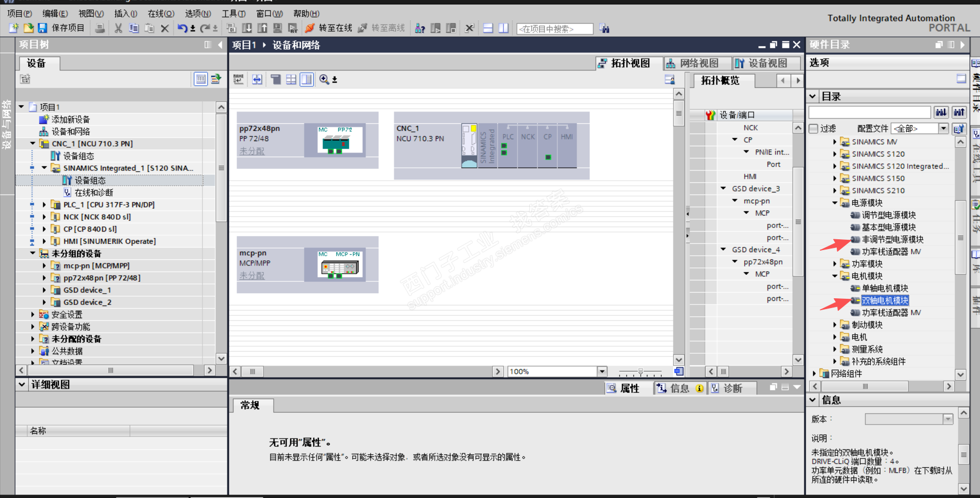Image resolution: width=980 pixels, height=498 pixels.
Task: Click the catalog profile settings icon
Action: pos(959,128)
